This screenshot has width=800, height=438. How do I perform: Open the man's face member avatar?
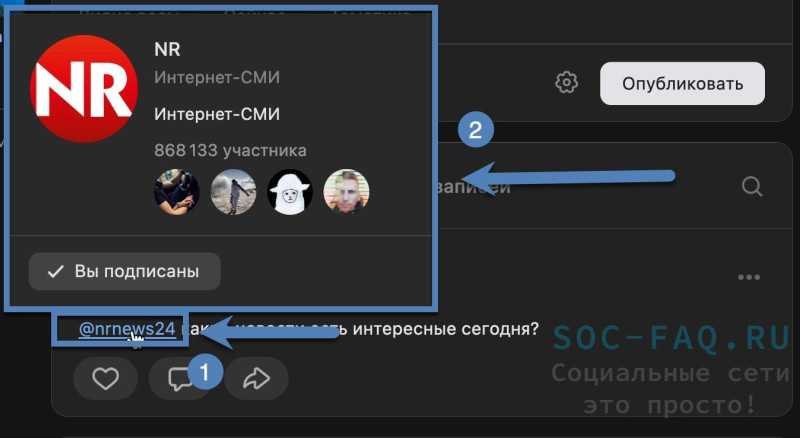[x=346, y=192]
